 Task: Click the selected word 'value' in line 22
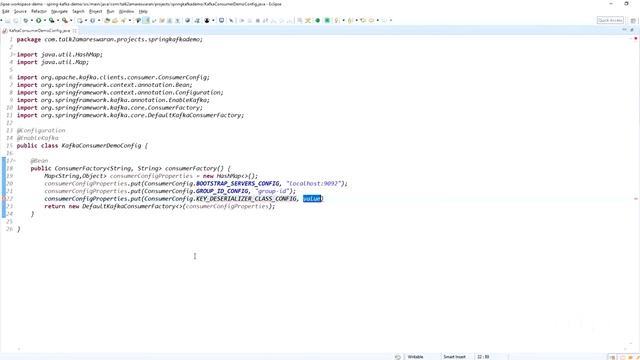pyautogui.click(x=312, y=199)
